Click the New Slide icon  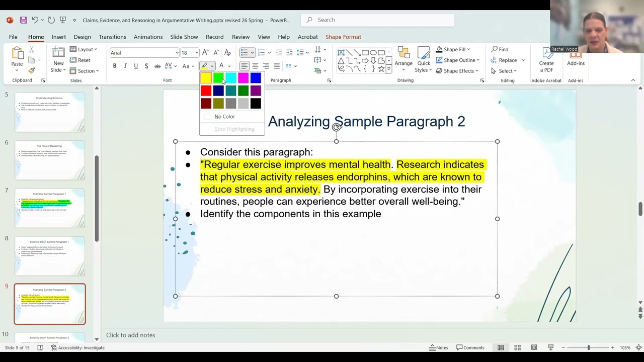pyautogui.click(x=58, y=53)
